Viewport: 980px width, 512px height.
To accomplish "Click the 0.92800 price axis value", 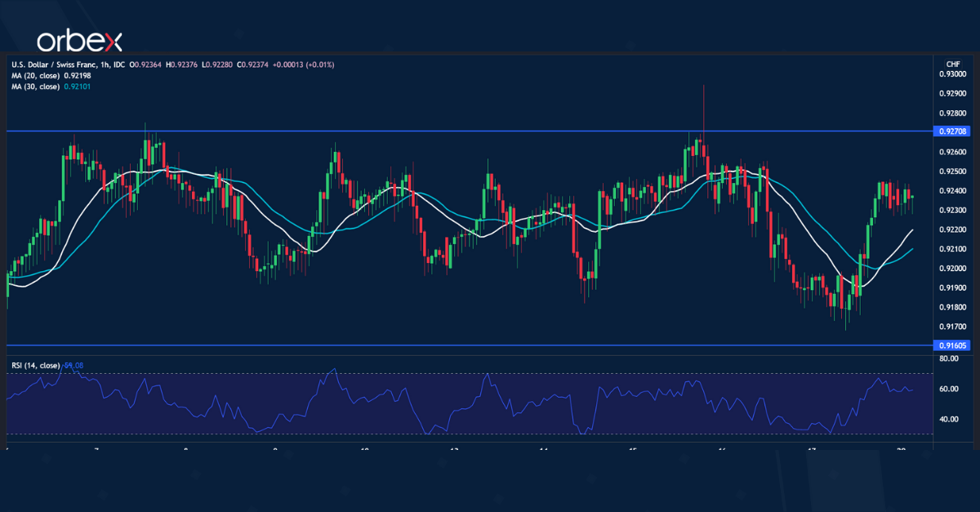I will click(x=952, y=114).
